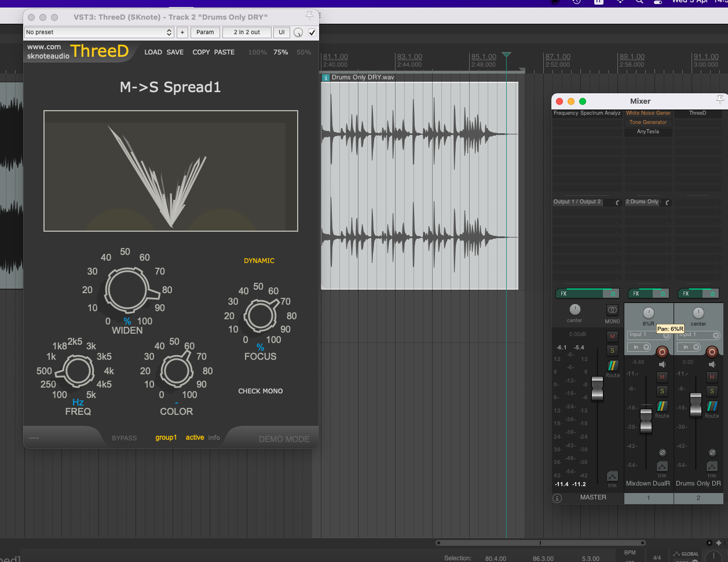Viewport: 728px width, 562px height.
Task: Open Route icon on Mixdown DualR track
Action: [x=662, y=406]
